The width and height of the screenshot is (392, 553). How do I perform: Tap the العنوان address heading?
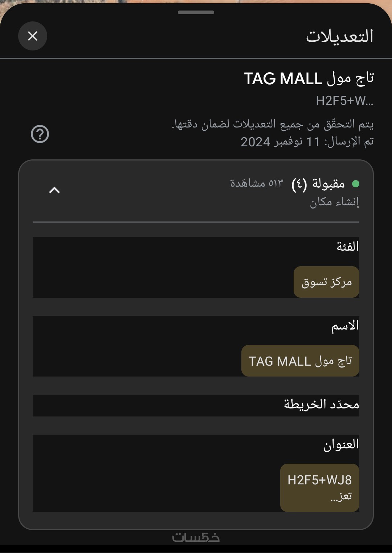click(341, 444)
